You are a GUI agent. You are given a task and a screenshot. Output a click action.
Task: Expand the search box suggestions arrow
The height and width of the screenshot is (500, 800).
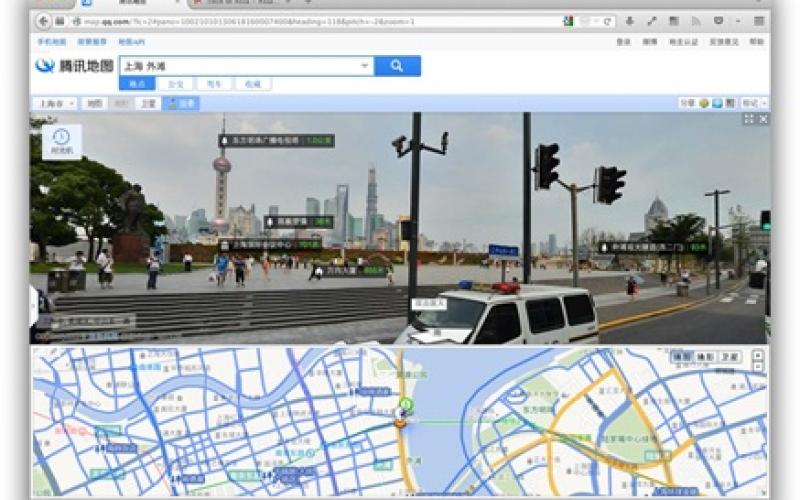coord(364,66)
